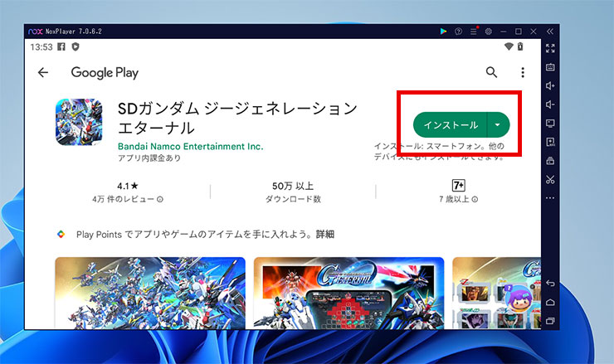
Task: Open the third partially visible screenshot
Action: [496, 293]
